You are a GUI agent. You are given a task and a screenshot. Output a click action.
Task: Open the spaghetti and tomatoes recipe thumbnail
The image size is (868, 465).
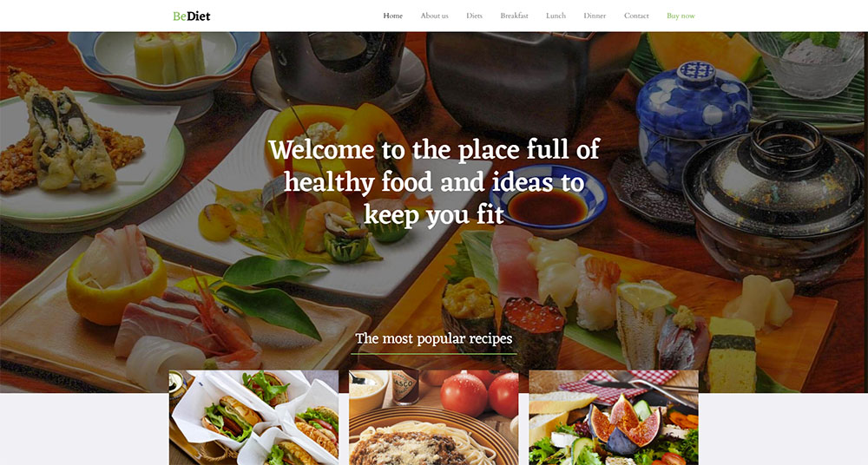[434, 417]
